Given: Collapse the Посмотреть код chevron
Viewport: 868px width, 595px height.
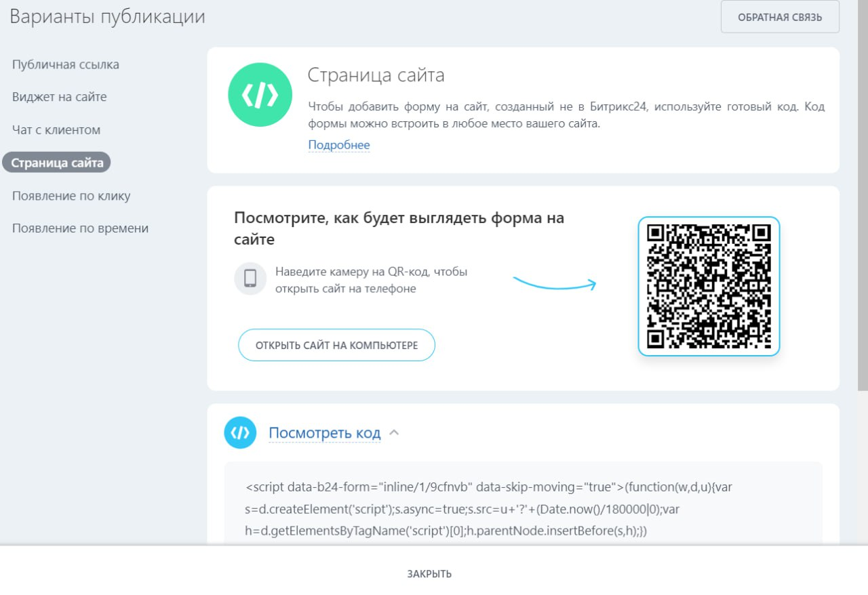Looking at the screenshot, I should [x=394, y=432].
